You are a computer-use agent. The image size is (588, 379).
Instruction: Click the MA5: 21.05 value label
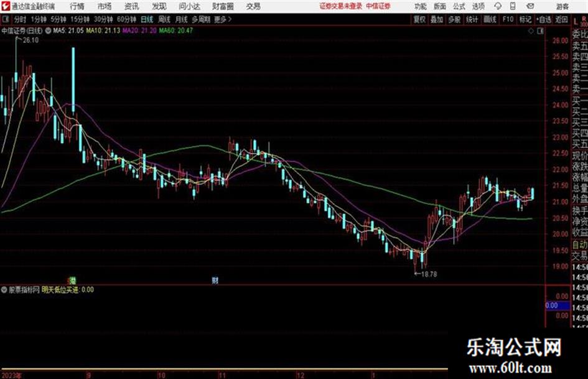68,30
